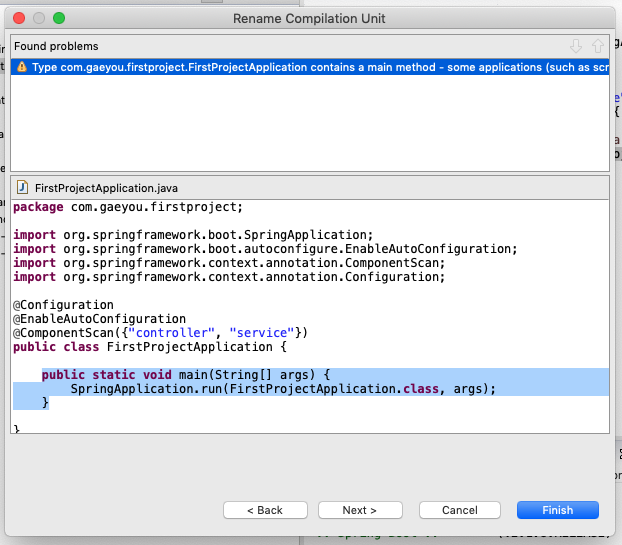
Task: Select next problem down-arrow icon
Action: pyautogui.click(x=576, y=46)
